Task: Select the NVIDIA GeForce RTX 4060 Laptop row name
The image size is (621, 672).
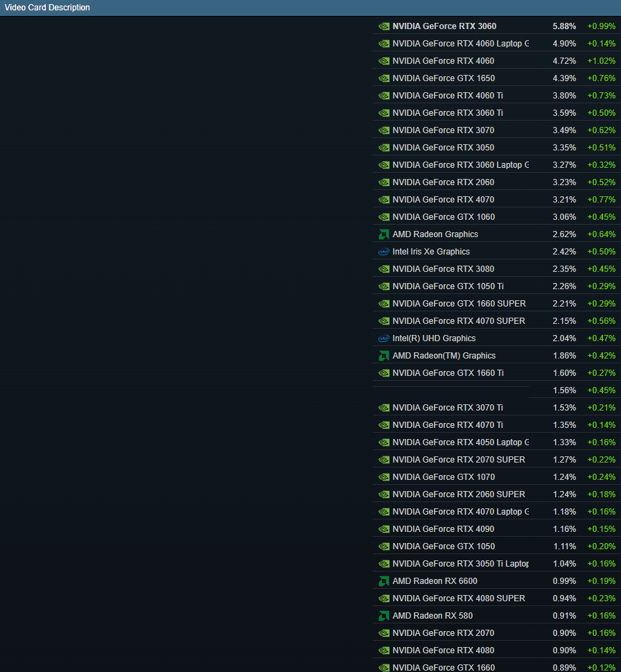Action: click(x=460, y=44)
